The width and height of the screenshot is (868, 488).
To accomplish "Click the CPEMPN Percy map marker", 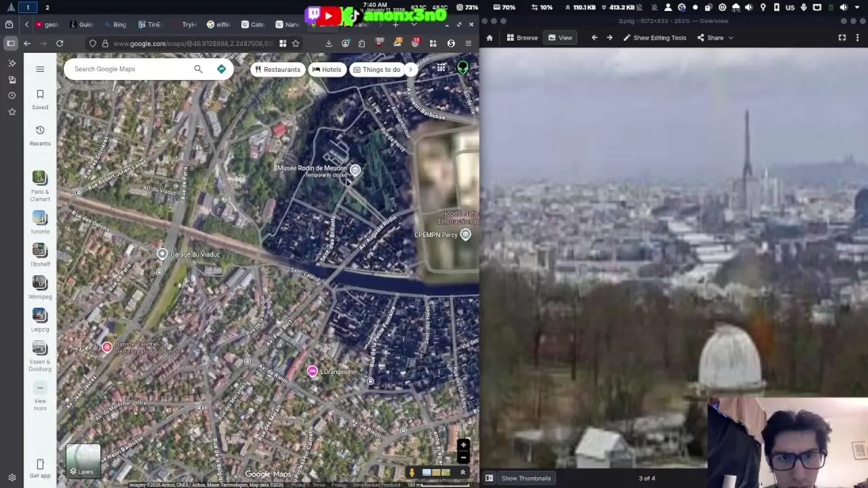I will coord(465,235).
